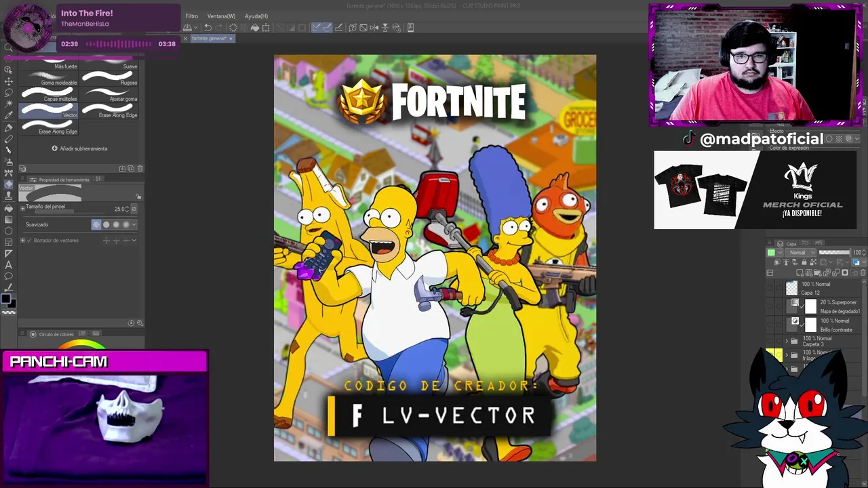Toggle the Borrador de vectores checkmark
The height and width of the screenshot is (488, 868).
point(29,241)
